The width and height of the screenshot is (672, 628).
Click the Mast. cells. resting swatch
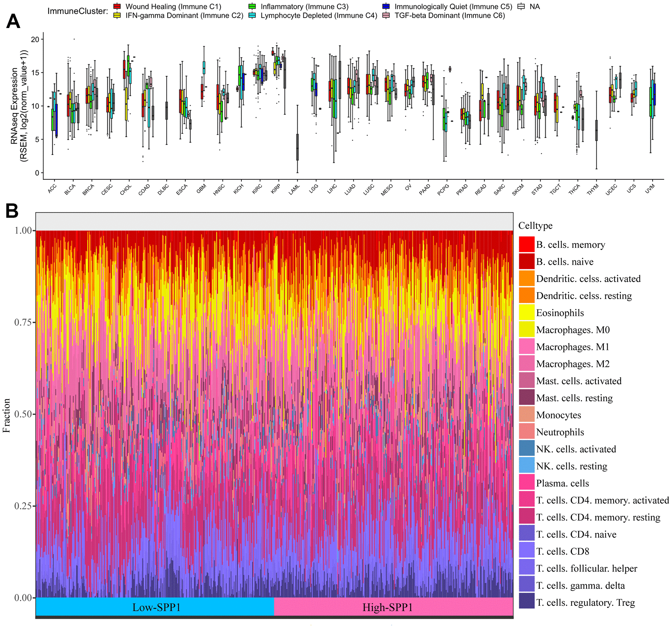[x=526, y=397]
